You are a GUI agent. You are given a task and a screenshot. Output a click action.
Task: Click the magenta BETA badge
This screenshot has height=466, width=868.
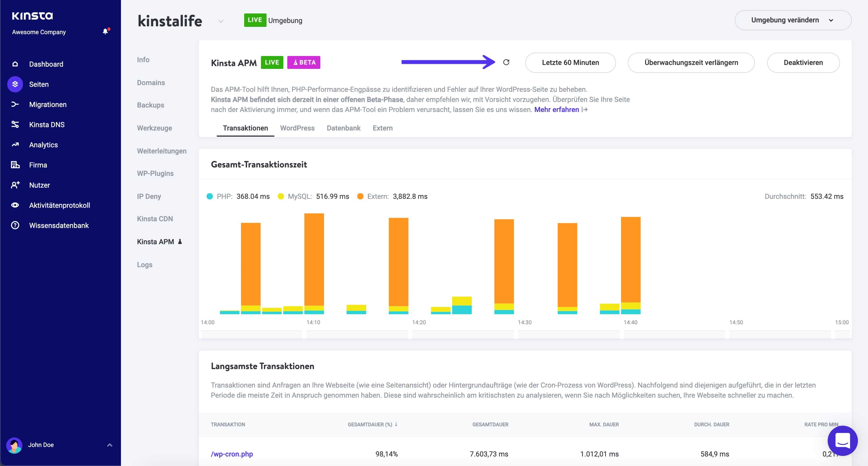click(x=304, y=62)
